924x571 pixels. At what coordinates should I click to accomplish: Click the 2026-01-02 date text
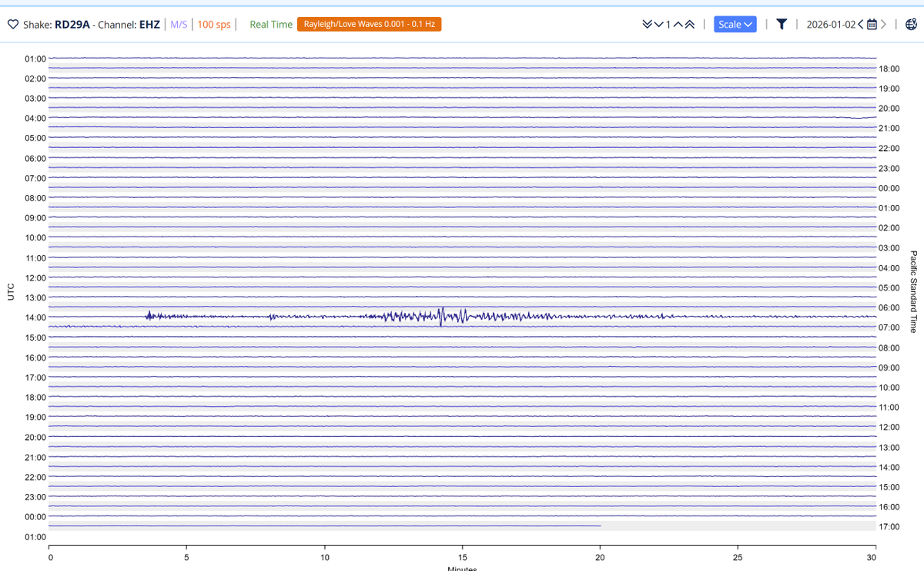pos(831,25)
